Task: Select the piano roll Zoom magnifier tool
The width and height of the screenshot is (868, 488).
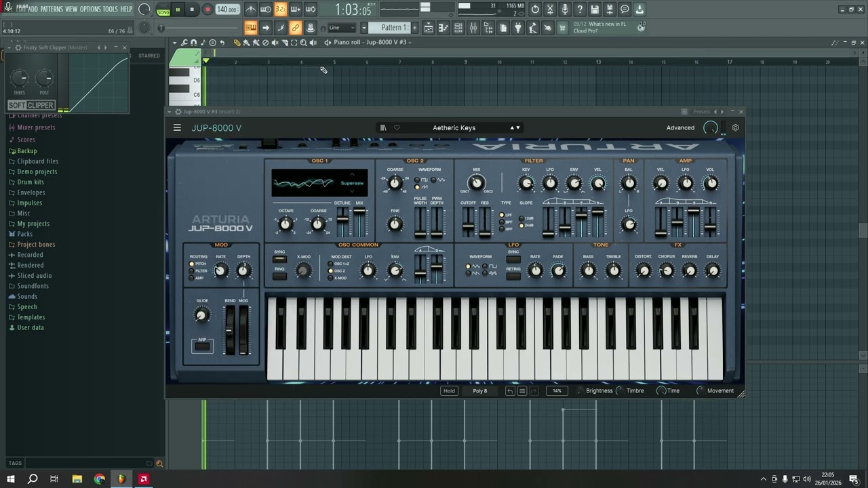Action: (303, 43)
